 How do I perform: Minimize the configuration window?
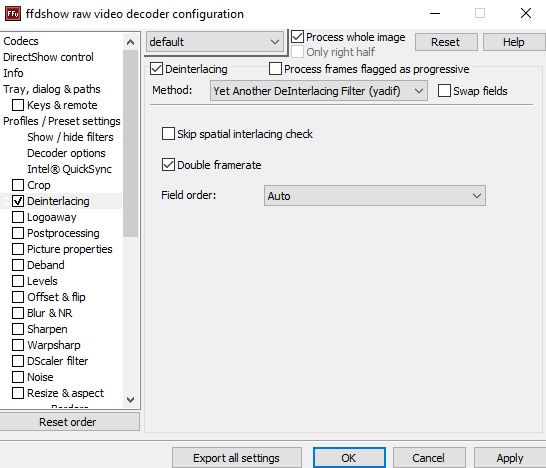coord(435,14)
